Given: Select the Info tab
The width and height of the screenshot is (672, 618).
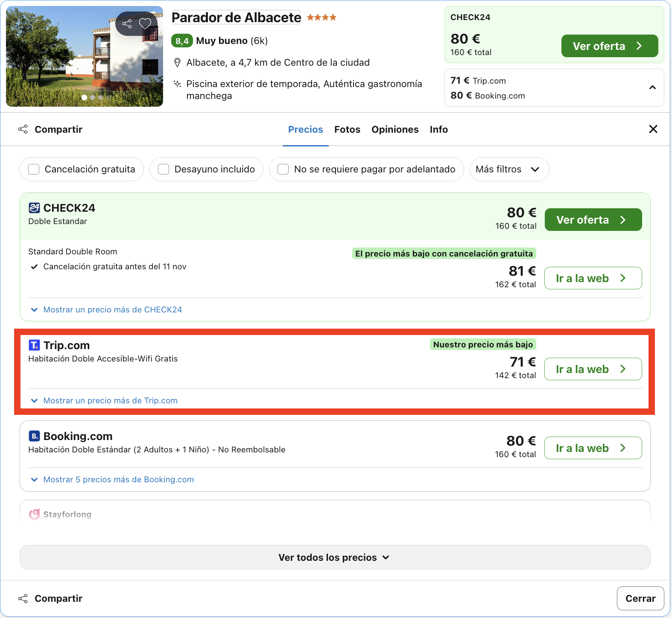Looking at the screenshot, I should pyautogui.click(x=439, y=129).
